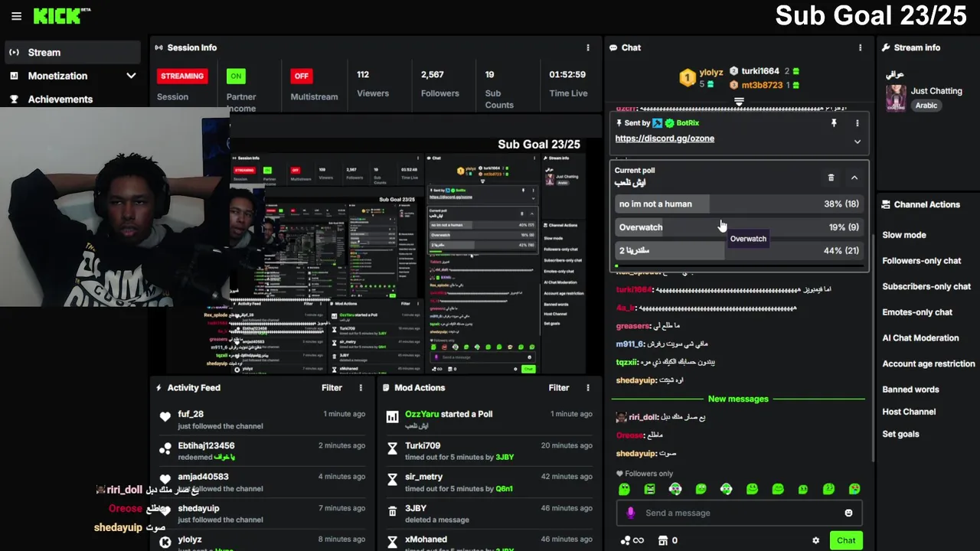Viewport: 980px width, 551px height.
Task: Open pinned message three-dot options
Action: pyautogui.click(x=857, y=123)
